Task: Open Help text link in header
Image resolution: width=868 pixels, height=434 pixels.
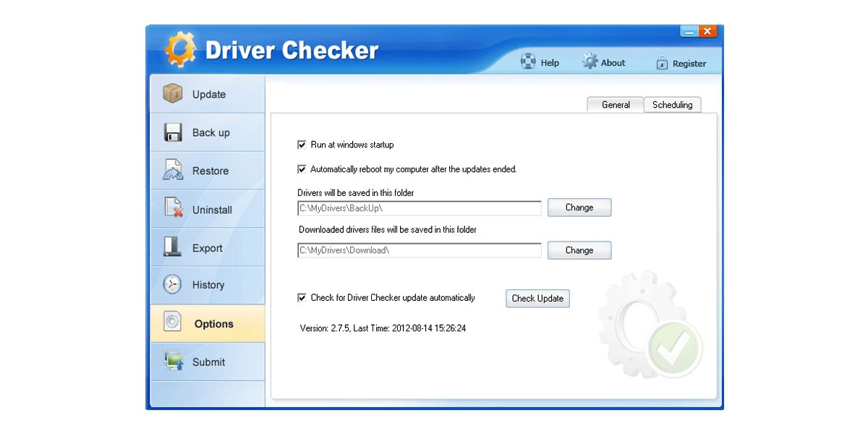Action: point(550,63)
